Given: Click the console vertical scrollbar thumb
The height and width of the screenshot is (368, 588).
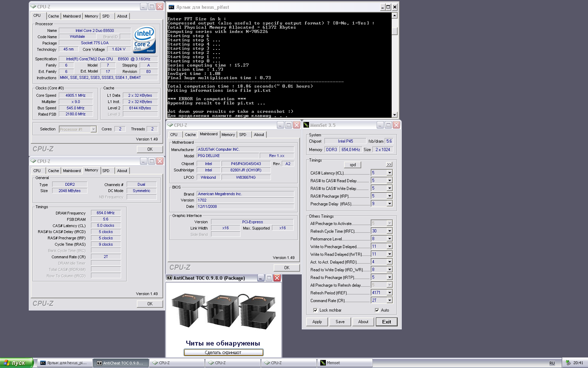Looking at the screenshot, I should point(394,31).
